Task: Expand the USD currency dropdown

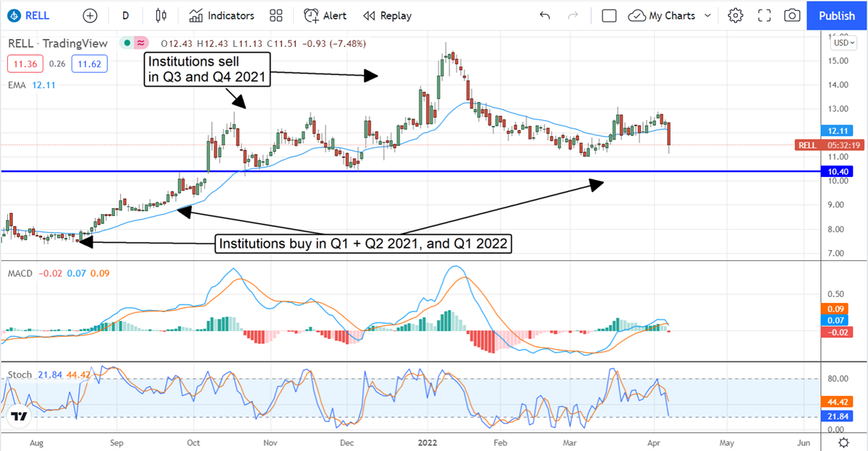Action: click(x=843, y=43)
